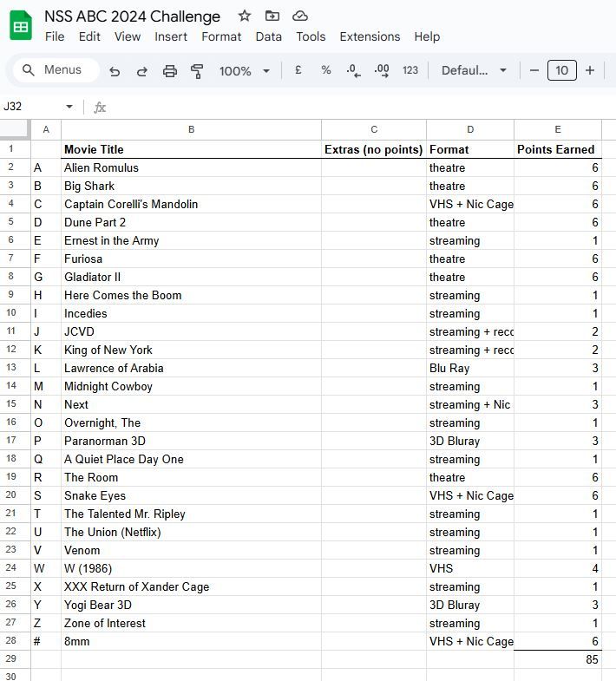
Task: Select column E header
Action: 558,129
